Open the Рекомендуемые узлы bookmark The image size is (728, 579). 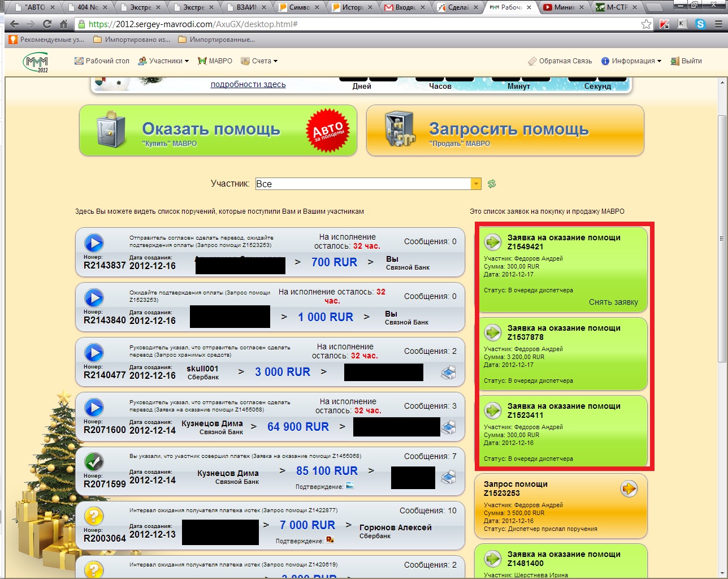46,40
